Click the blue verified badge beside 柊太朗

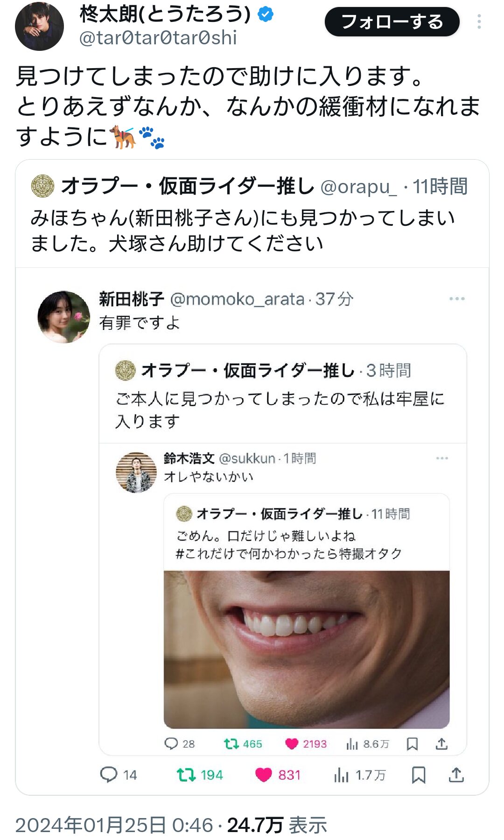click(266, 14)
